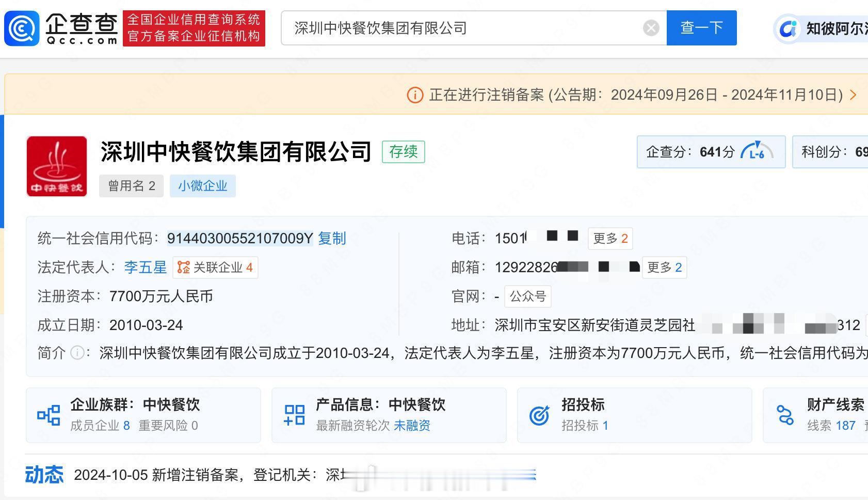Click the 简介 info circle icon
The image size is (868, 500).
click(77, 353)
